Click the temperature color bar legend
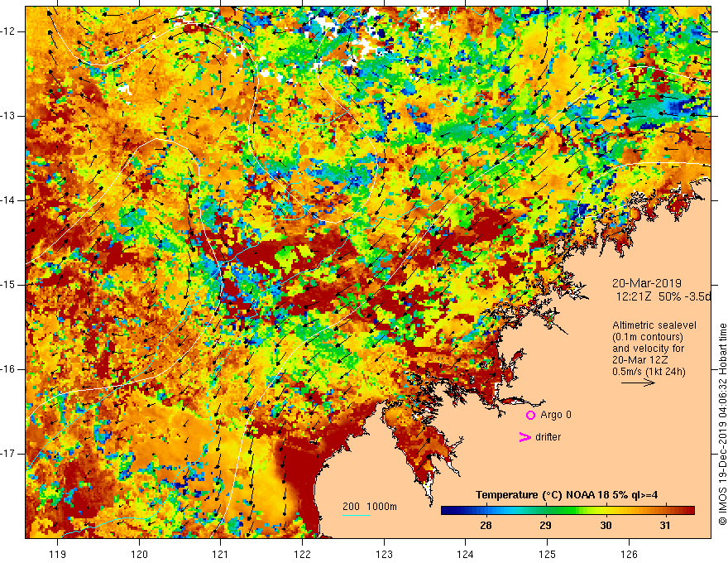This screenshot has height=563, width=728. pyautogui.click(x=568, y=511)
